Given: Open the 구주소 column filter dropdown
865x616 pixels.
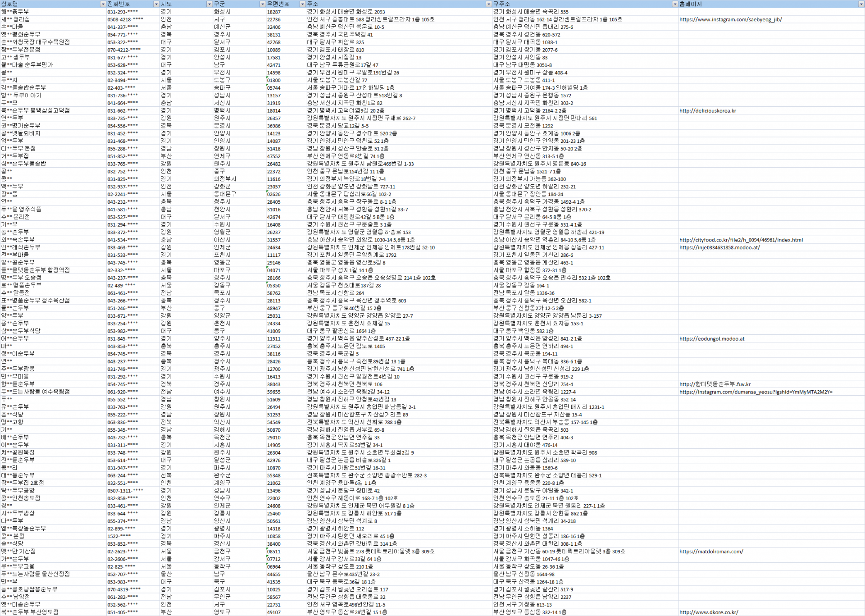Looking at the screenshot, I should click(675, 4).
